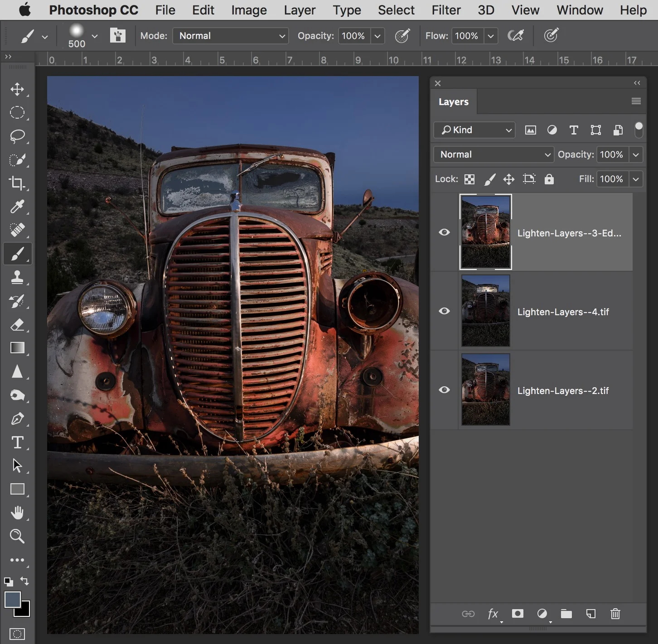Open the brush settings panel button
Screen dimensions: 658x644
(x=118, y=35)
